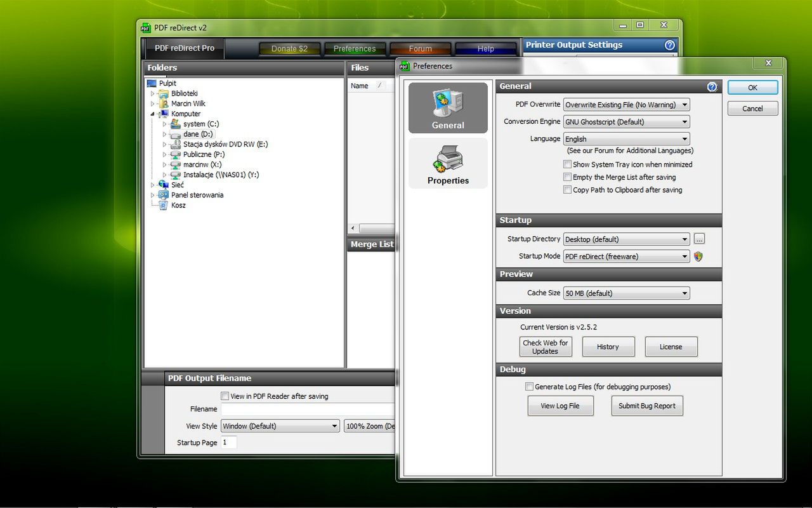Select the Kosz recycle bin icon
This screenshot has height=508, width=812.
click(164, 205)
